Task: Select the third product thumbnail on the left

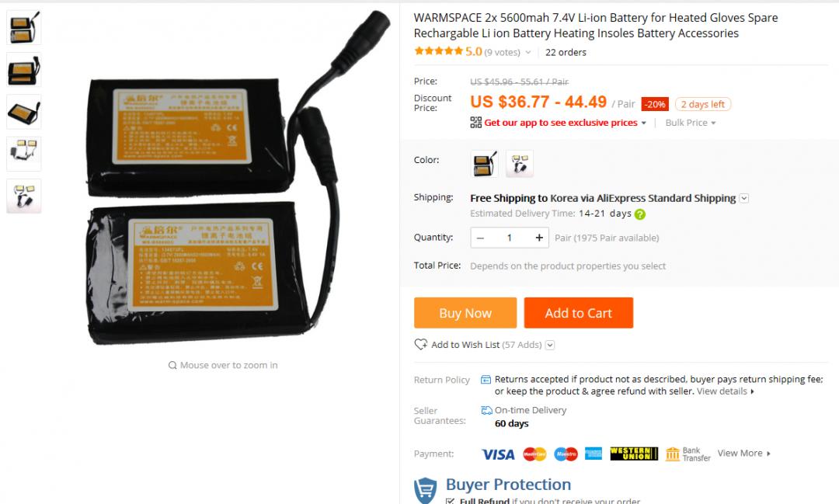Action: [x=23, y=112]
